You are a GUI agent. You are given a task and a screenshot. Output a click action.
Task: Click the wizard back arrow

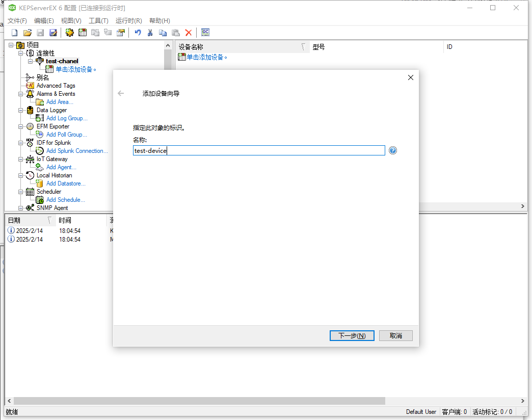pos(121,93)
